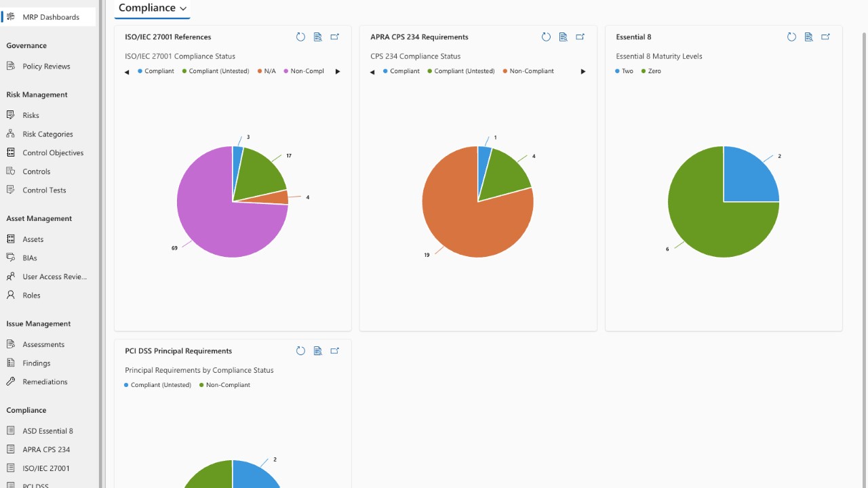Click the Risk Categories sidebar icon
Screen dimensions: 868x488
coord(11,134)
